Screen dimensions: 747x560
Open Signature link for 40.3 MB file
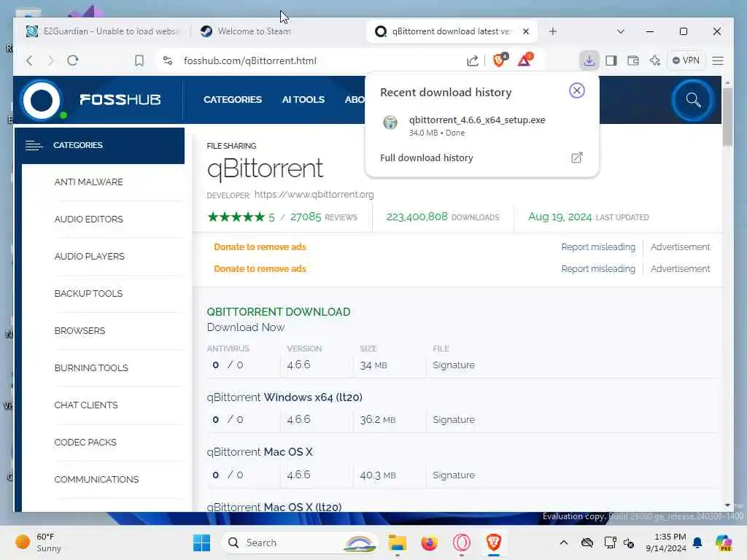click(454, 475)
